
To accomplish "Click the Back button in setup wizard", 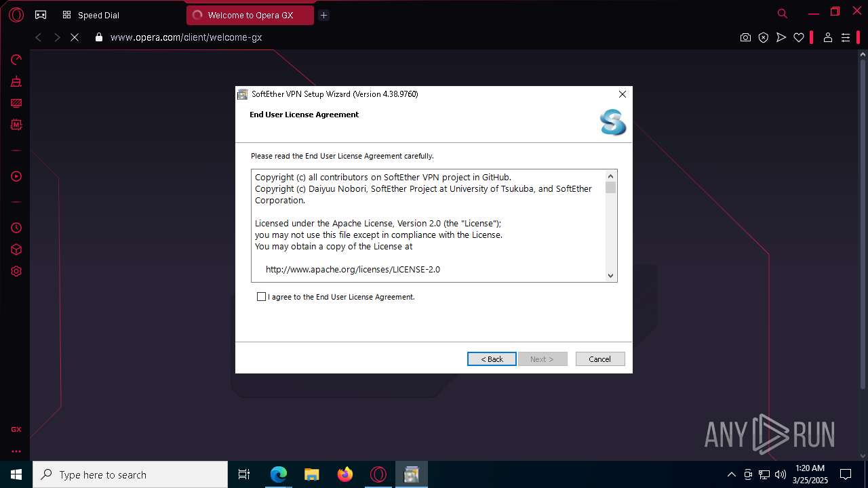I will tap(492, 359).
